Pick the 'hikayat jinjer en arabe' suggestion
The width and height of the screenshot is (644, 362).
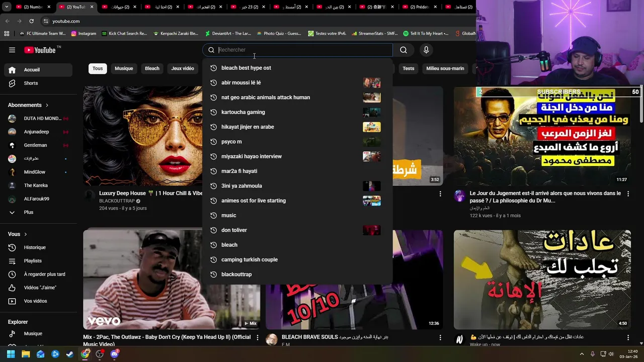tap(297, 127)
